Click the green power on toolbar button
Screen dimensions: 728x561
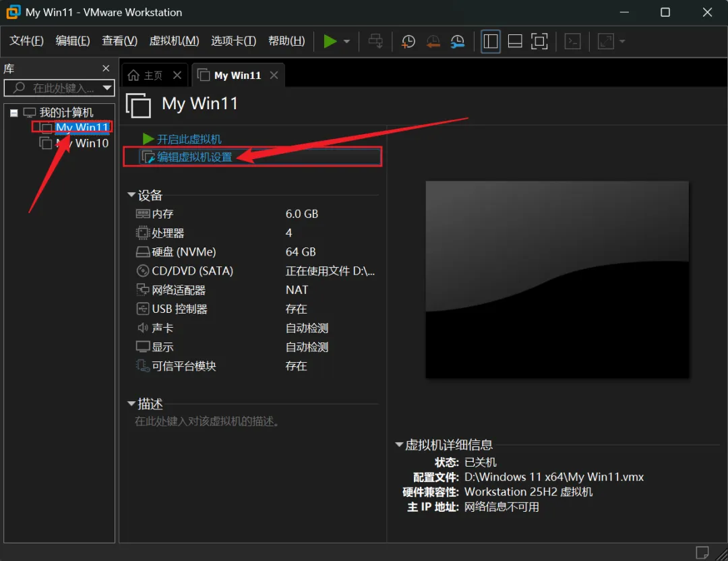[330, 41]
